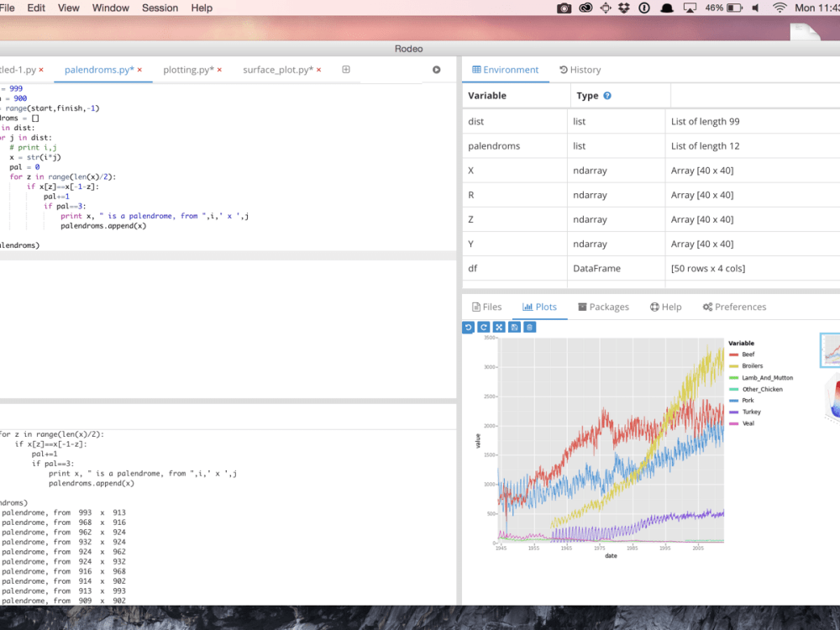The image size is (840, 630).
Task: Save the current plot
Action: (x=514, y=327)
